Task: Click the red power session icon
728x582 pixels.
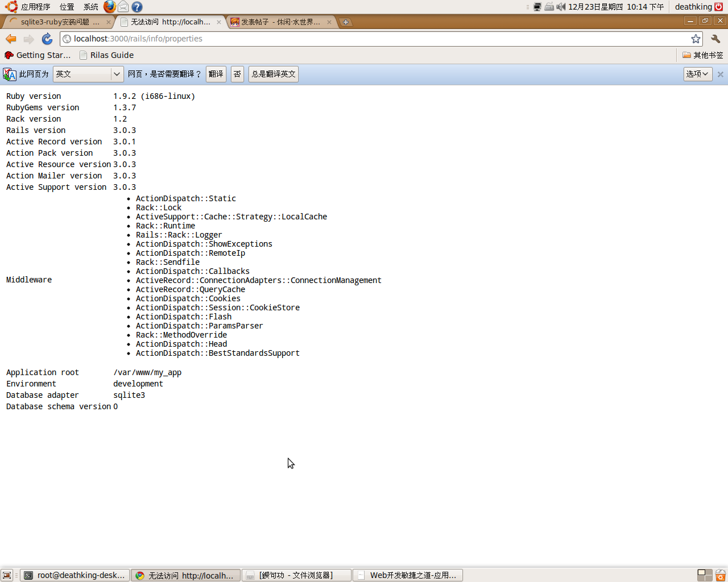Action: pyautogui.click(x=718, y=7)
